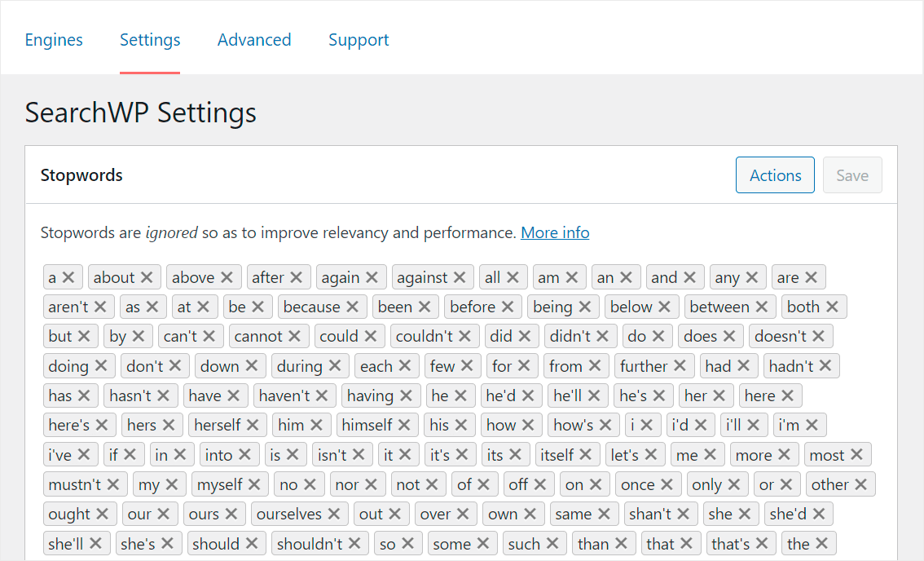This screenshot has width=924, height=561.
Task: Delete the 'both' stopword
Action: pyautogui.click(x=832, y=307)
